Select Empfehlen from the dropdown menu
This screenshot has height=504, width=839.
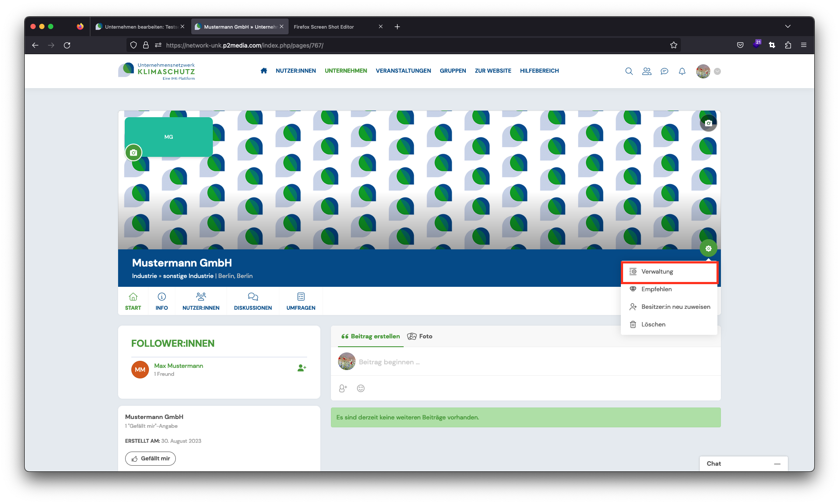point(669,289)
